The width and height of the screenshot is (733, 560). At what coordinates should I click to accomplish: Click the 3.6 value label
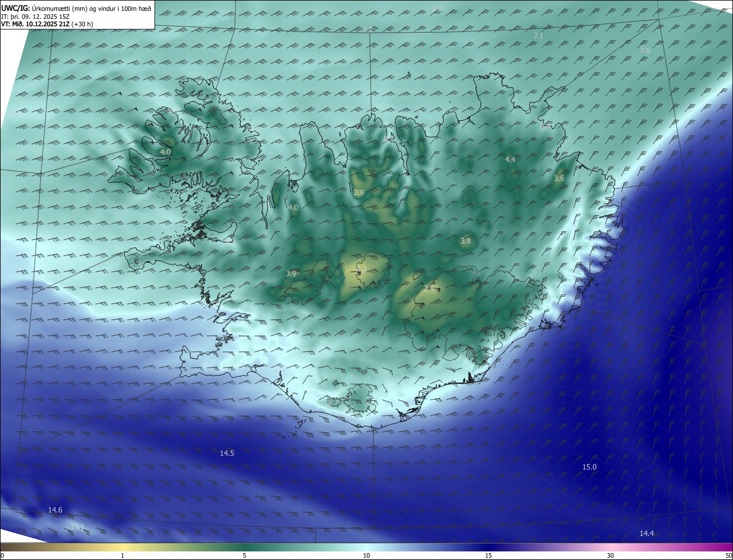click(559, 179)
